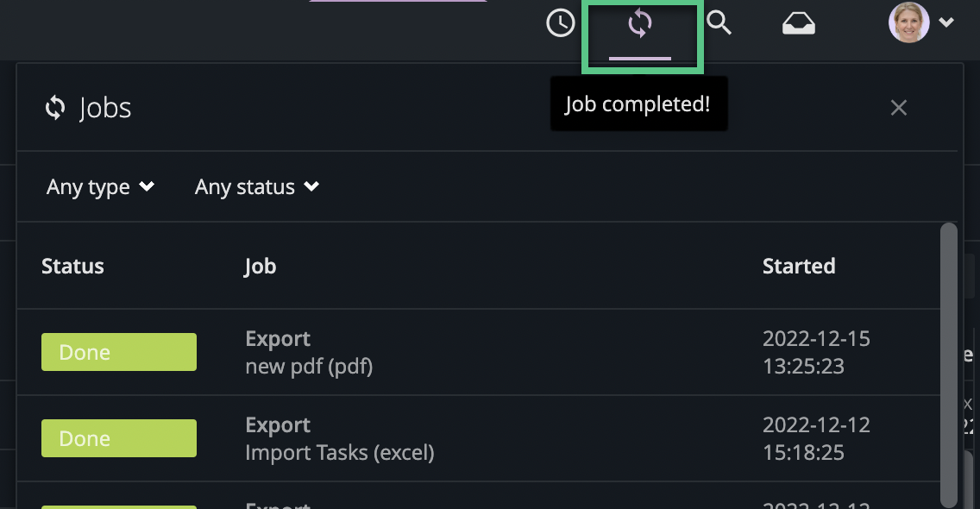Click the Done badge on the bottom partially visible job
This screenshot has height=509, width=980.
[118, 505]
